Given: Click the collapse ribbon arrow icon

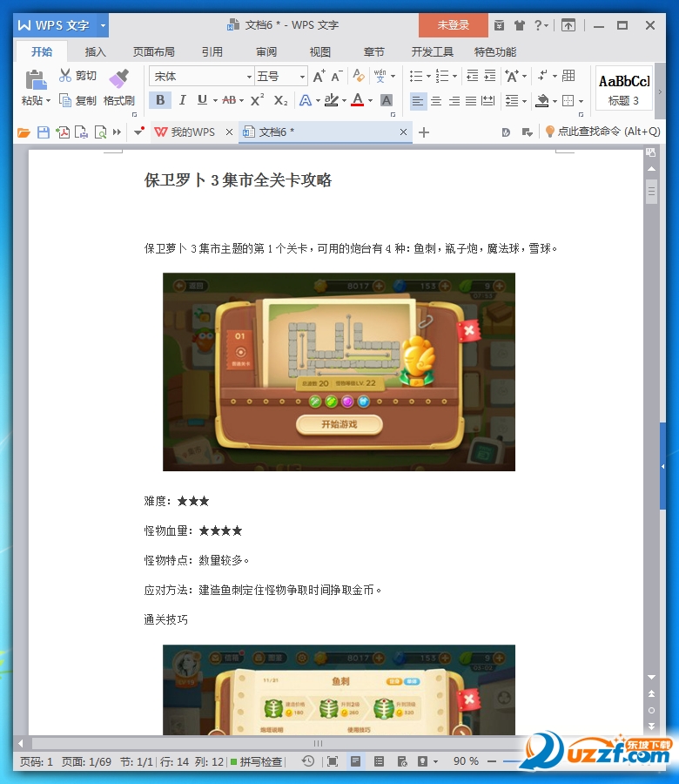Looking at the screenshot, I should [x=568, y=25].
